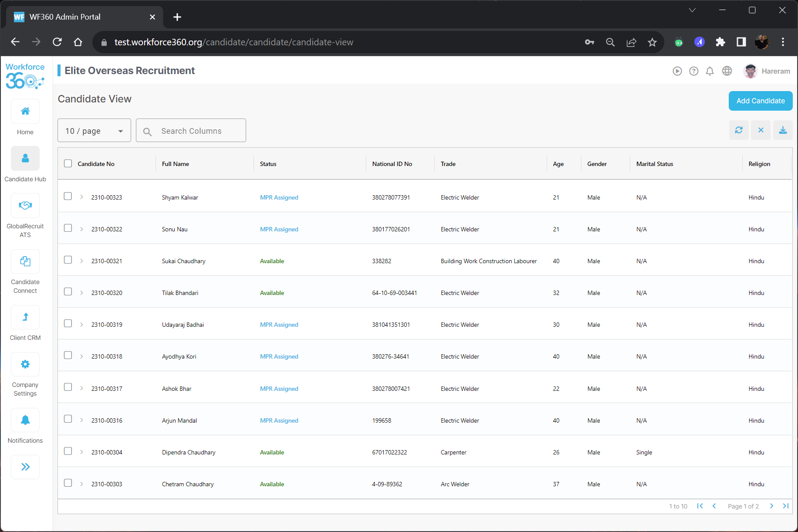Download the candidate list export
This screenshot has height=532, width=798.
click(783, 130)
